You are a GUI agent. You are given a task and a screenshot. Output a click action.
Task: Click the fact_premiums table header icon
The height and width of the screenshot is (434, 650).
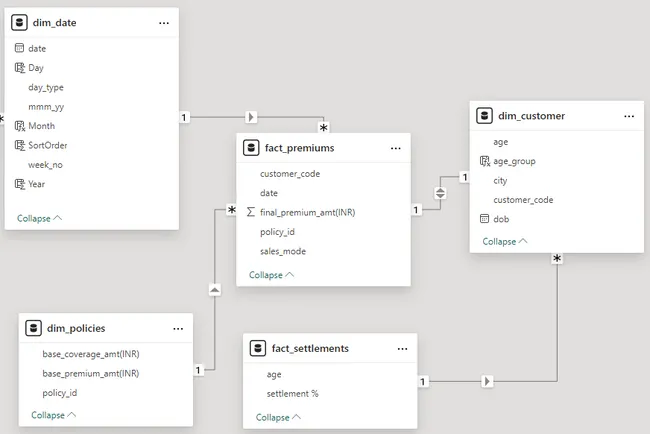tap(251, 148)
